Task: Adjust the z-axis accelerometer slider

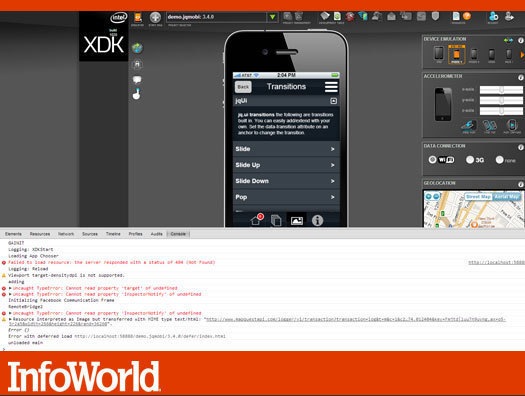Action: (x=501, y=111)
